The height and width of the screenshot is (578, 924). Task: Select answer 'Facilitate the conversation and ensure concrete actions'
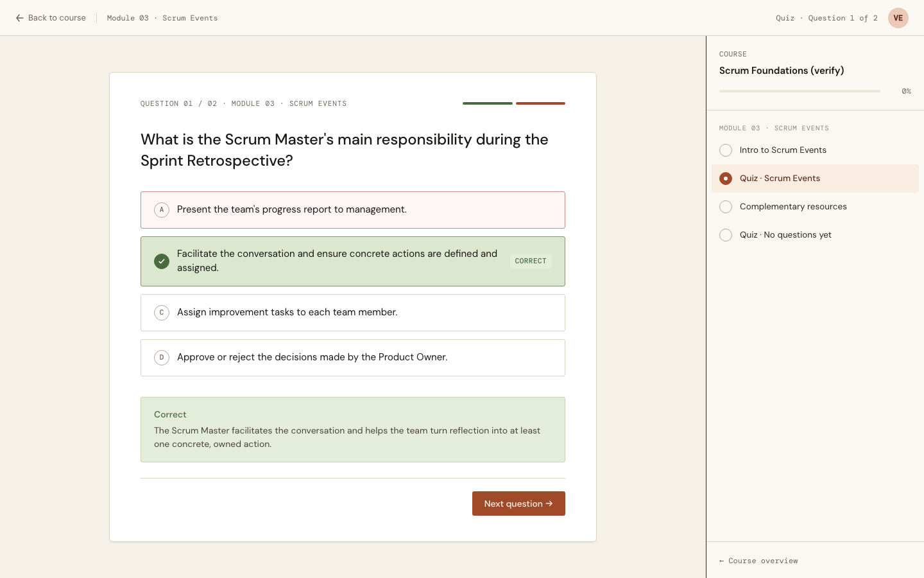pos(353,261)
